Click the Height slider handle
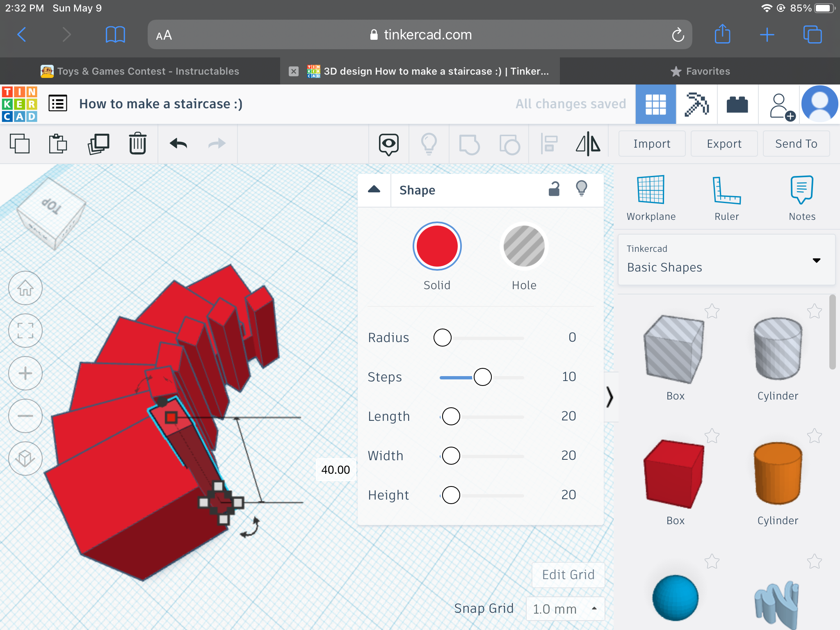This screenshot has height=630, width=840. 451,495
